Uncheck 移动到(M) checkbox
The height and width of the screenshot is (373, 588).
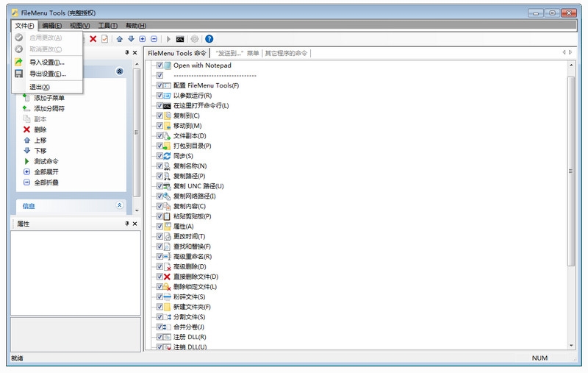(159, 126)
